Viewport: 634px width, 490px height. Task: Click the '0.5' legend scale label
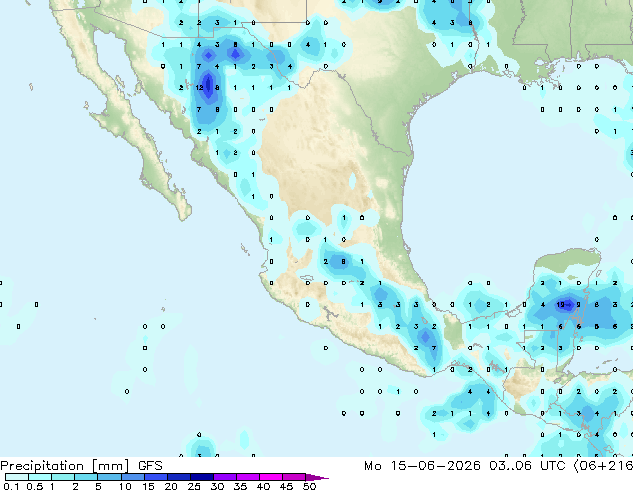35,486
